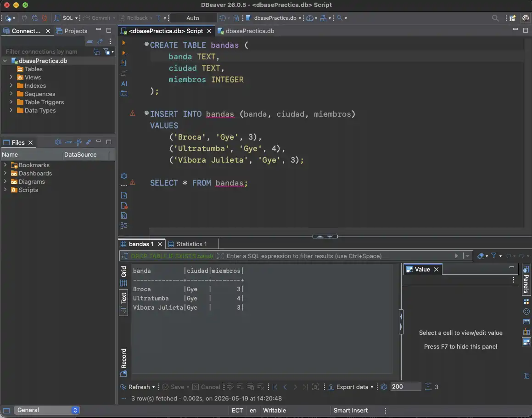Open the SQL console terminal icon

[124, 94]
